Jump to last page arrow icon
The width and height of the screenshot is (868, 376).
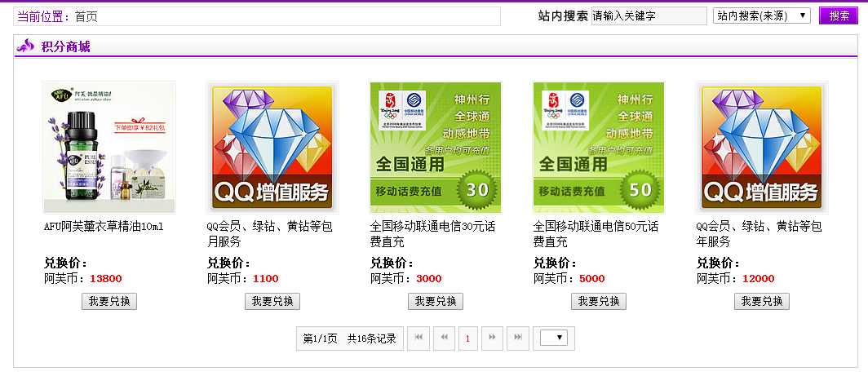[x=517, y=338]
